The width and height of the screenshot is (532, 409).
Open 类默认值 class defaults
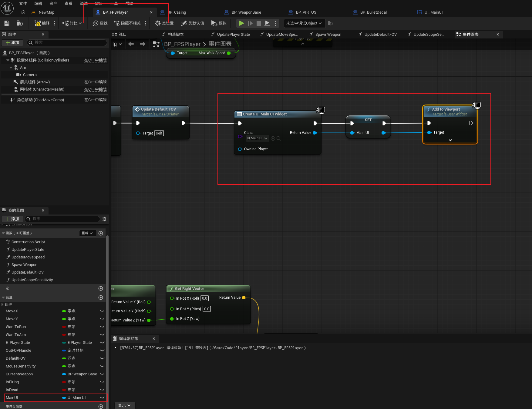(193, 23)
